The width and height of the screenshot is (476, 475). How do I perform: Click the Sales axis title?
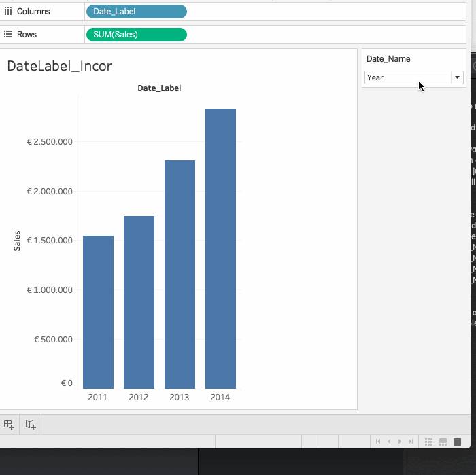(17, 241)
